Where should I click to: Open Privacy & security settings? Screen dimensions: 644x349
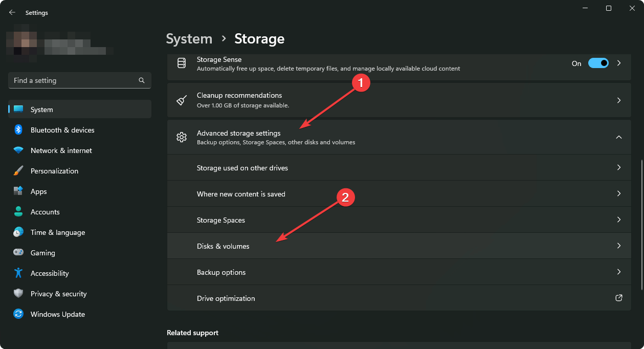point(80,294)
